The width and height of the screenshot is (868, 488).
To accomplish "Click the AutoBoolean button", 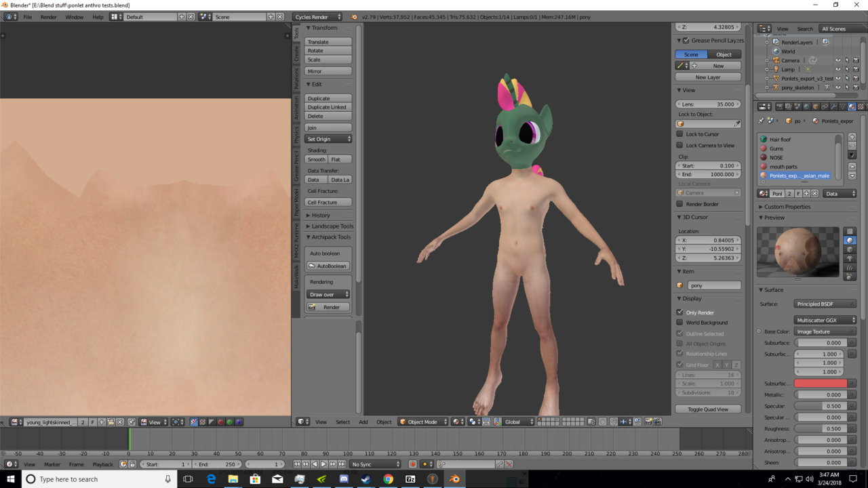I will (328, 266).
